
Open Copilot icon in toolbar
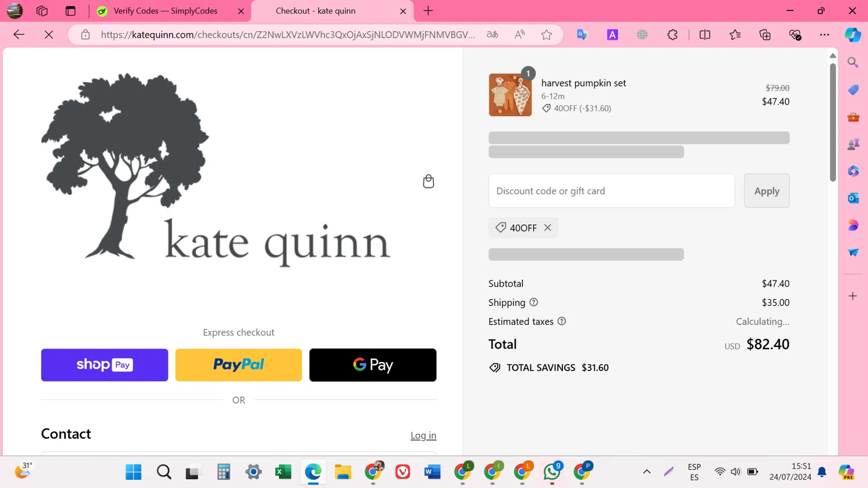click(853, 35)
